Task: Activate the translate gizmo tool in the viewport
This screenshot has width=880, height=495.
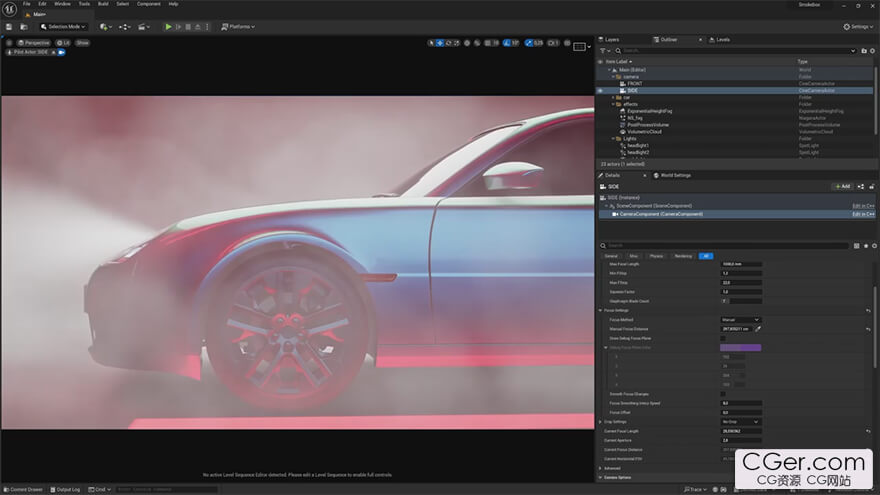Action: (x=440, y=43)
